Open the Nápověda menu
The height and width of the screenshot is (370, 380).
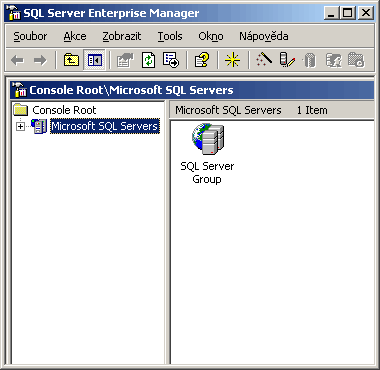264,36
